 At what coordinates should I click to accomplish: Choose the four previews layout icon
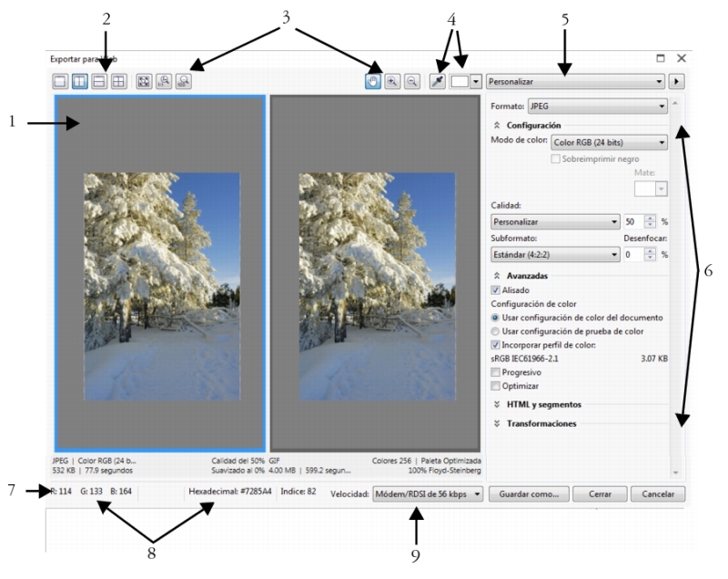click(x=117, y=80)
